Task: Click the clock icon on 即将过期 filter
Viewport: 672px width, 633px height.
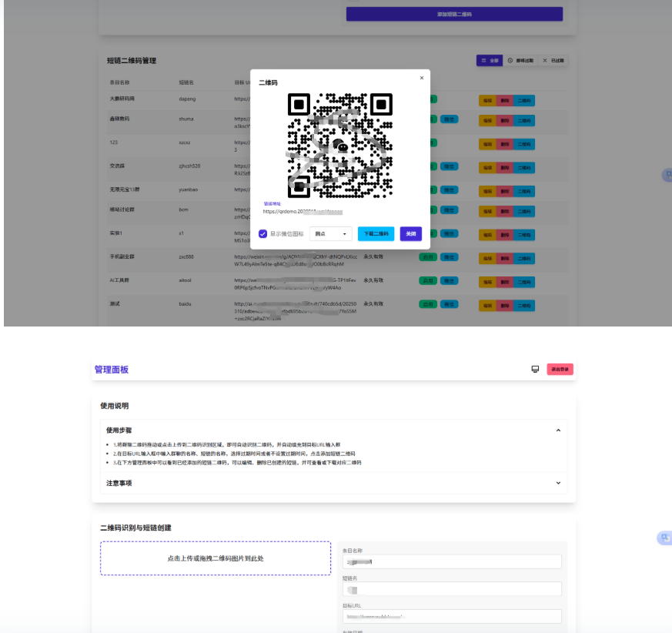Action: click(510, 60)
